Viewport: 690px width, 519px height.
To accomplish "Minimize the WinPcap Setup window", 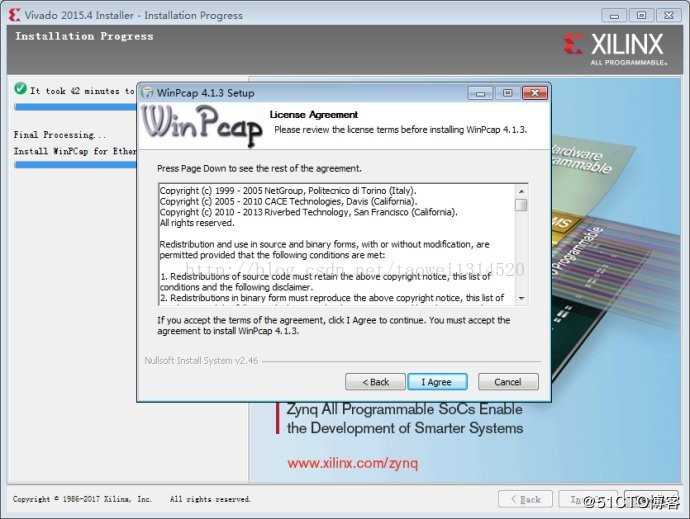I will (481, 93).
